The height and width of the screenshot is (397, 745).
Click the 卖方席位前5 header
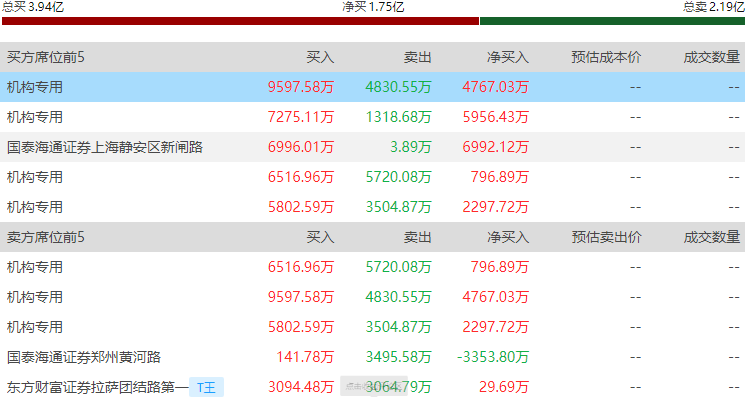46,237
